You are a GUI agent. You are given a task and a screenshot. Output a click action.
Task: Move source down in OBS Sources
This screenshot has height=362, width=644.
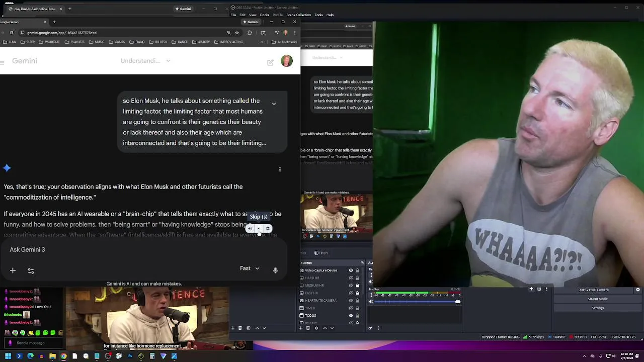[x=332, y=328]
